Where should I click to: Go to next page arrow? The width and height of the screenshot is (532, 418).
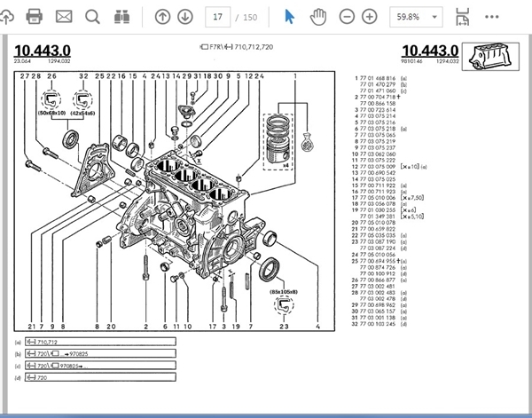(x=185, y=17)
